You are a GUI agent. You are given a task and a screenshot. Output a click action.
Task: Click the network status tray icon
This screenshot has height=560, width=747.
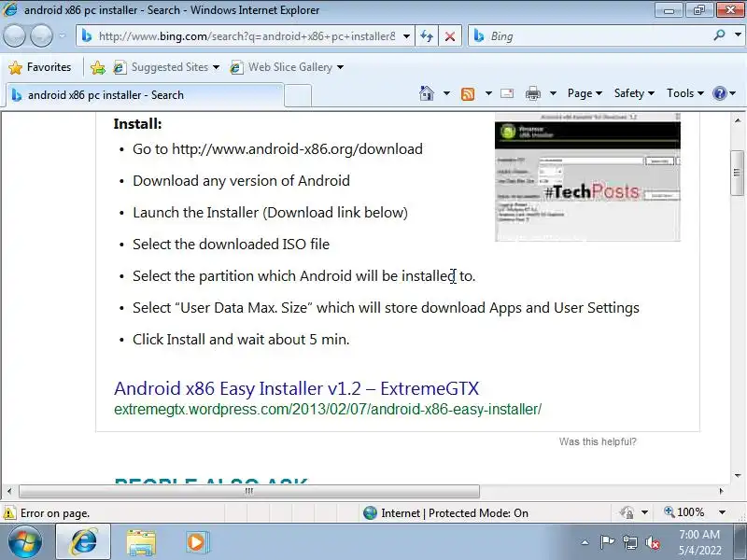[629, 542]
